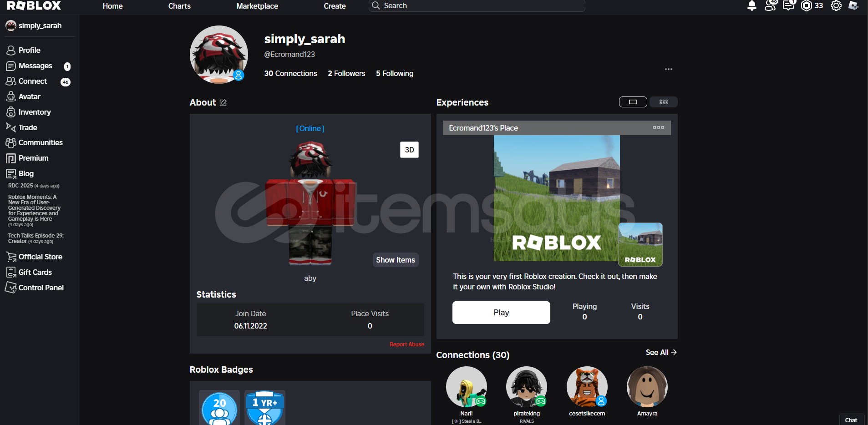Click the Official Store cart icon
The width and height of the screenshot is (868, 425).
point(11,257)
